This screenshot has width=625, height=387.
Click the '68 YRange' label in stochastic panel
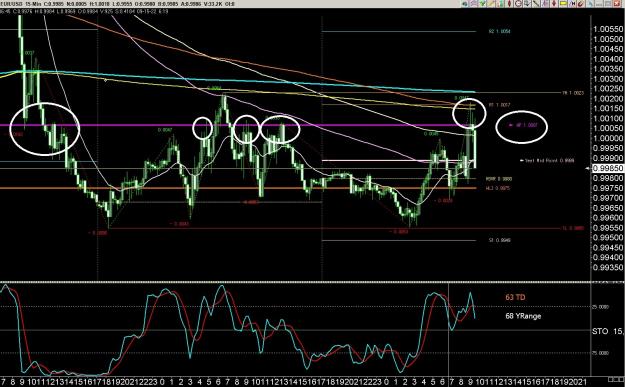[523, 316]
